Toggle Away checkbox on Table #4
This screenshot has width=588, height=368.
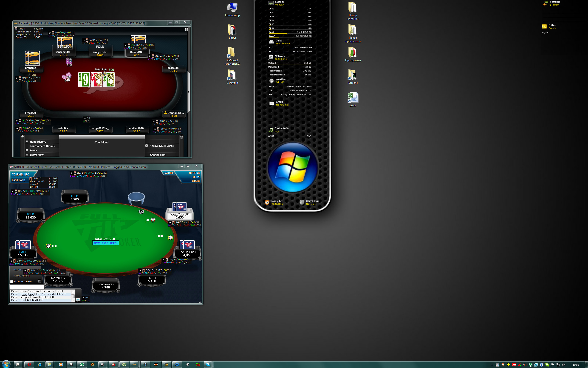coord(27,150)
